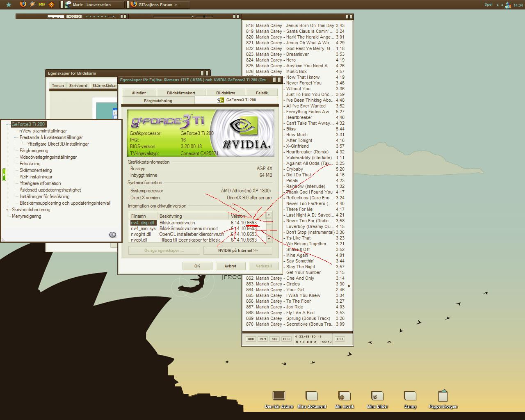Open the Min musik desktop icon
Screen dimensions: 525x420
345,399
